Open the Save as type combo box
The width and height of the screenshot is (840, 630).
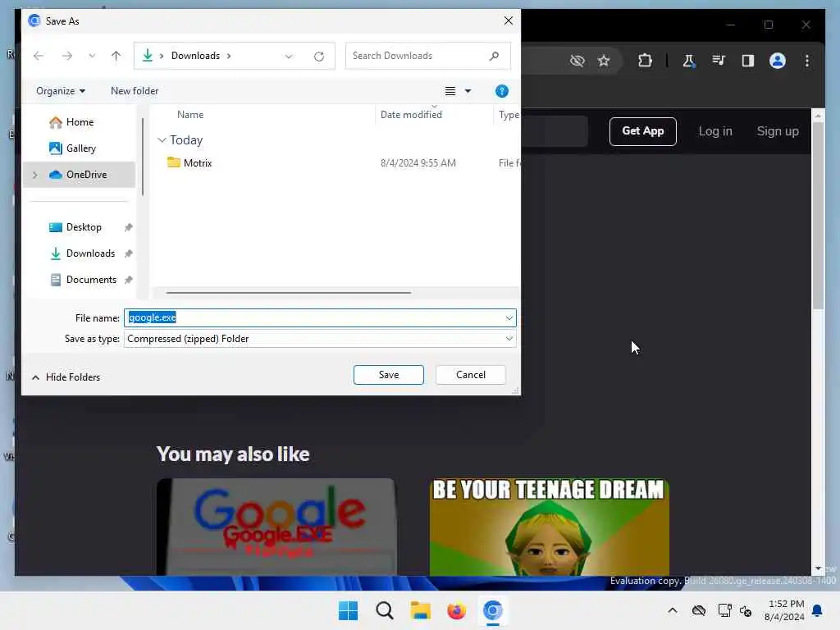click(320, 339)
